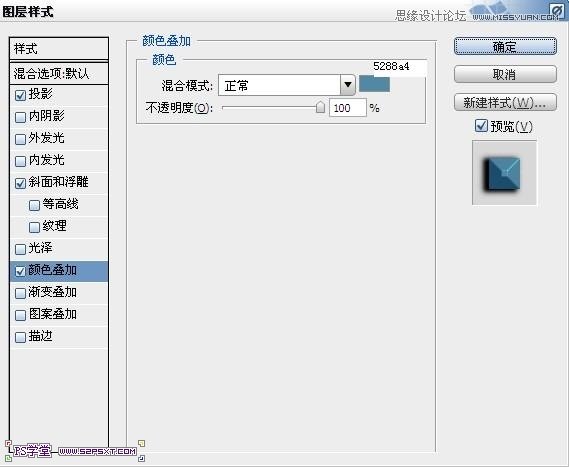Enable the 内阴影 inner shadow checkbox
This screenshot has height=467, width=569.
(x=20, y=117)
